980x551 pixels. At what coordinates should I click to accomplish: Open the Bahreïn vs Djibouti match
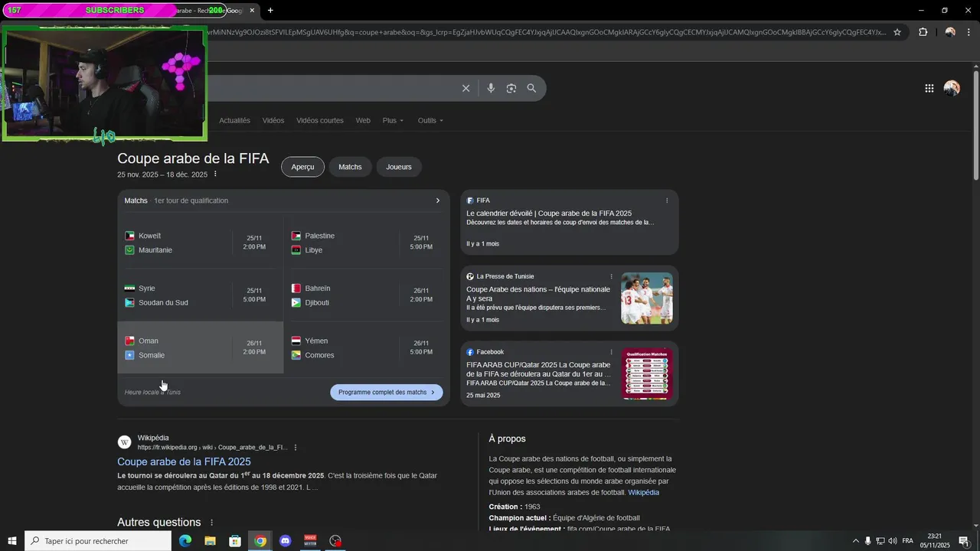[367, 295]
